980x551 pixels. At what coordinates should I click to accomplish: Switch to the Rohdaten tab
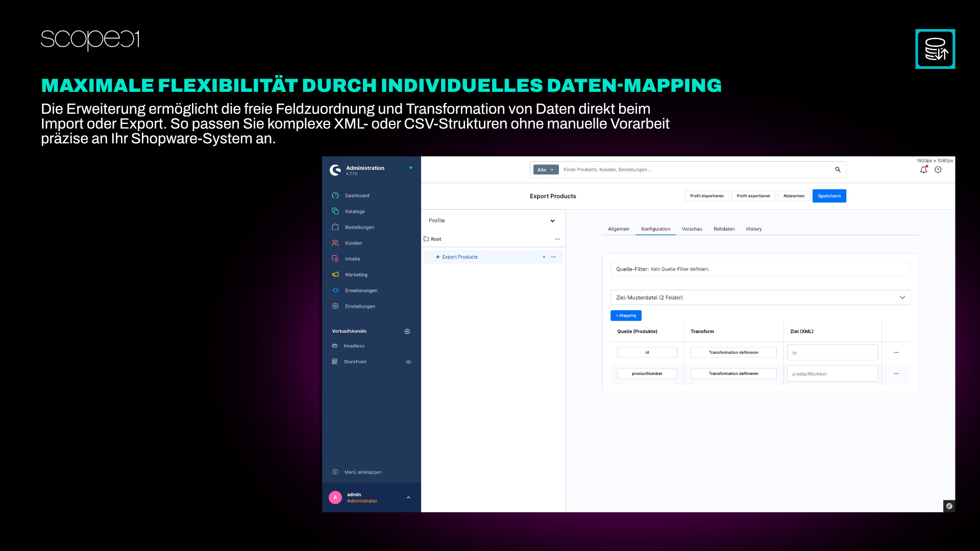[x=724, y=229]
